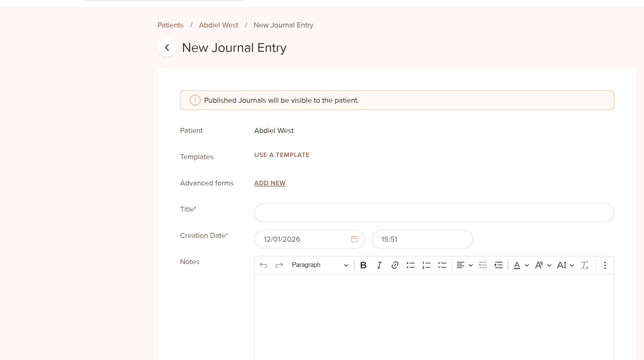Image resolution: width=644 pixels, height=360 pixels.
Task: Insert a numbered list
Action: (x=426, y=265)
